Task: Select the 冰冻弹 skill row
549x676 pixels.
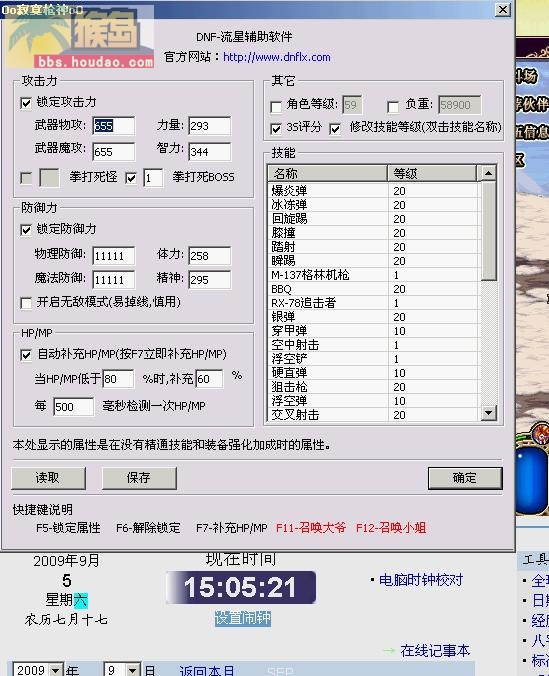Action: point(373,205)
